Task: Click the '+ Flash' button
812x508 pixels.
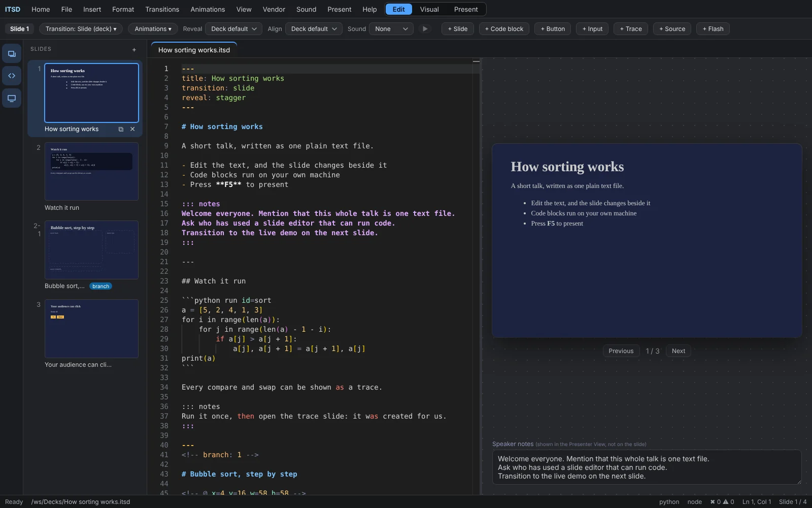Action: (713, 29)
